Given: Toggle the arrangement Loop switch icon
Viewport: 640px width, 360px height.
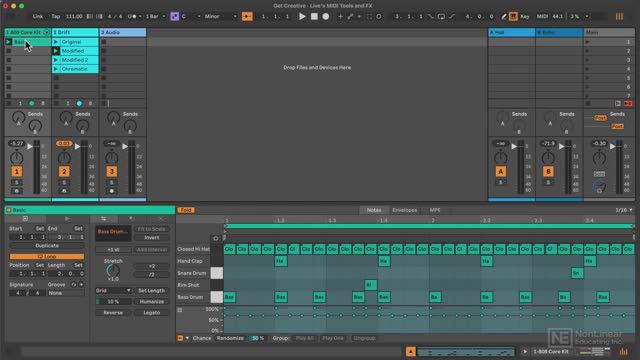Looking at the screenshot, I should [x=441, y=16].
